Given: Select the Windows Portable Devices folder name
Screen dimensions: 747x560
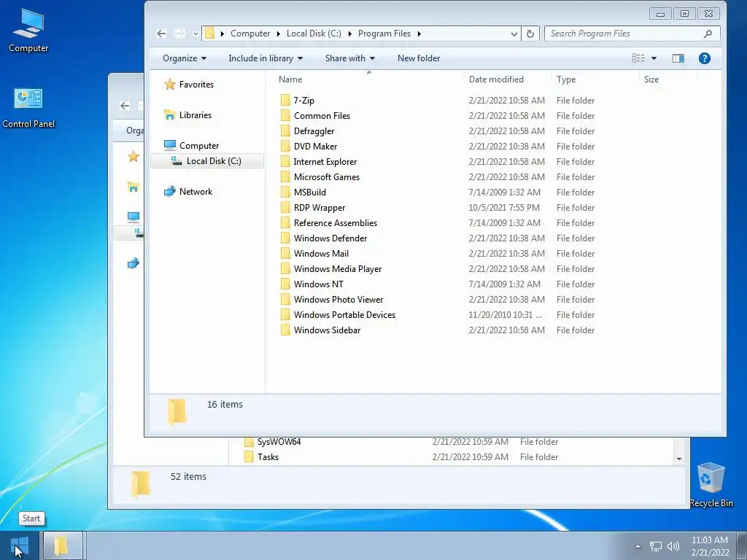Looking at the screenshot, I should (x=345, y=315).
